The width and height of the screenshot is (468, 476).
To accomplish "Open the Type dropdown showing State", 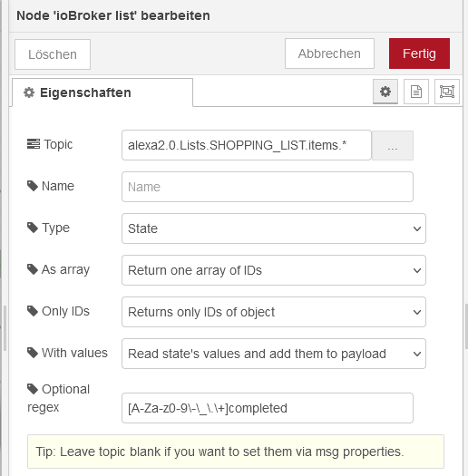I will pyautogui.click(x=274, y=228).
